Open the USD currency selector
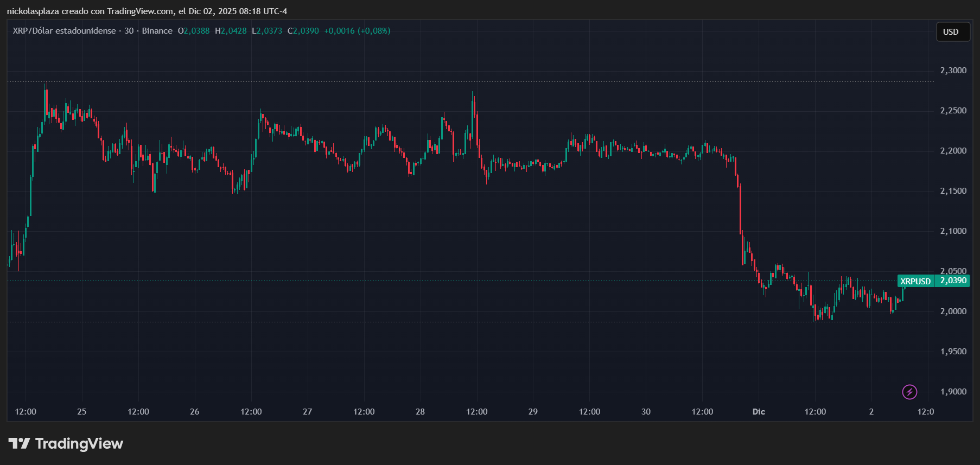The width and height of the screenshot is (980, 465). point(952,32)
